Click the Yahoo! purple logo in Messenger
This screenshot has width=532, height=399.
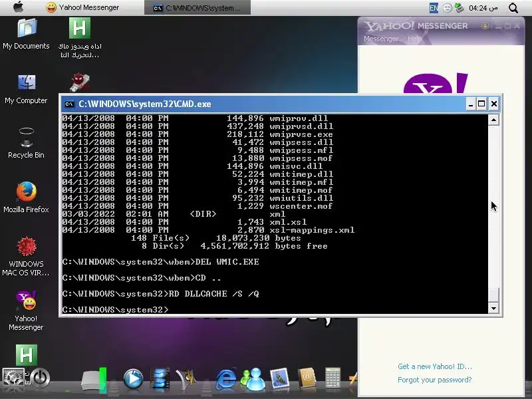[436, 83]
